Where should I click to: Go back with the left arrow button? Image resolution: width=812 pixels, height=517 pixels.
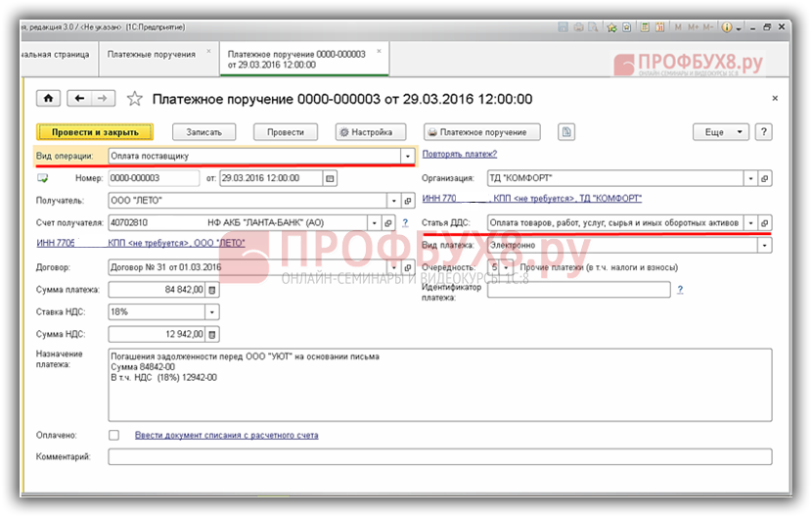pyautogui.click(x=78, y=99)
